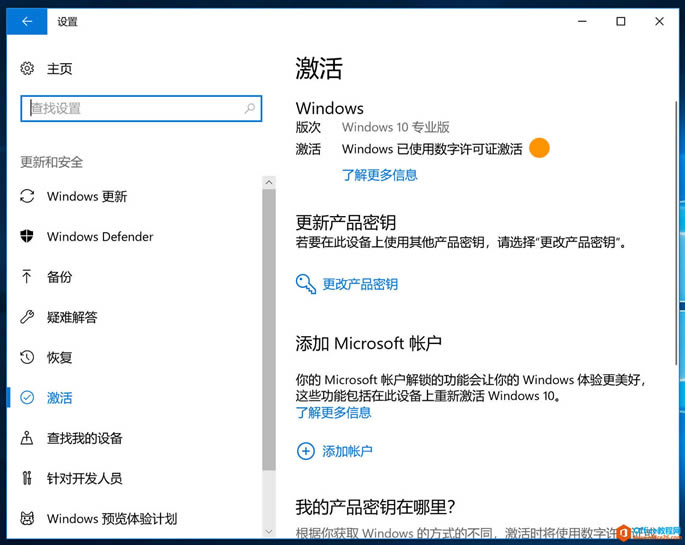Focus the 查找设置 search field
Viewport: 685px width, 545px height.
(141, 108)
